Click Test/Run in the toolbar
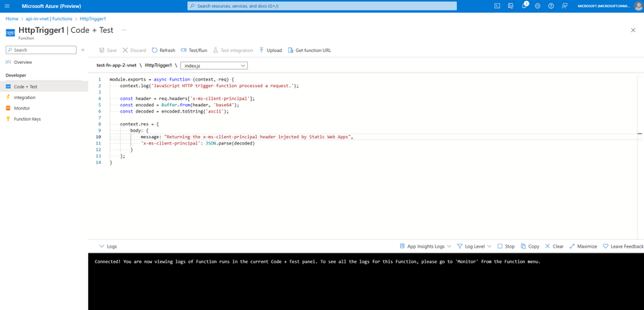This screenshot has height=310, width=644. (x=194, y=50)
